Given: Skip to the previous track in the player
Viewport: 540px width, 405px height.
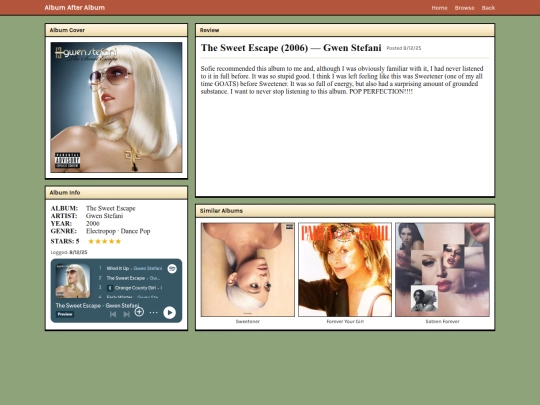Looking at the screenshot, I should click(113, 314).
